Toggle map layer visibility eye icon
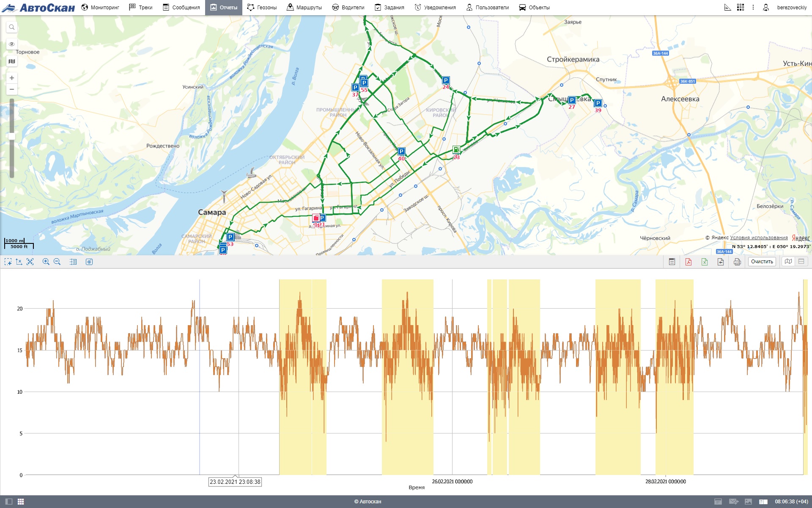Screen dimensions: 812x508 [x=12, y=44]
